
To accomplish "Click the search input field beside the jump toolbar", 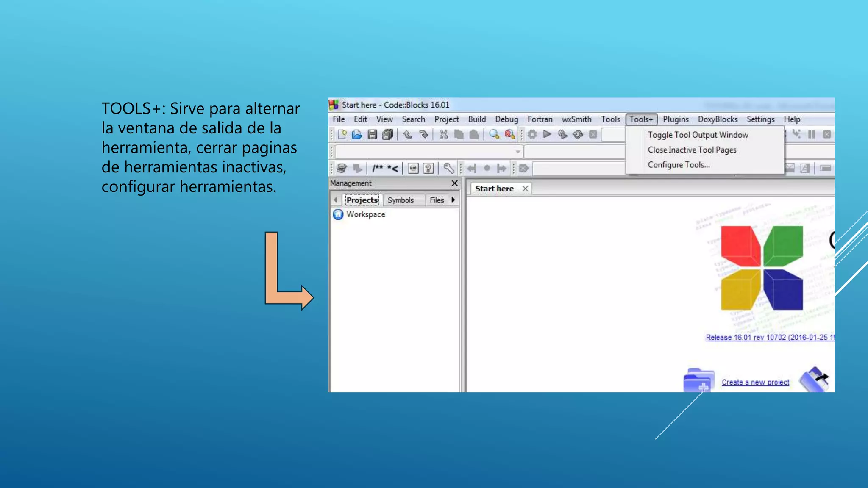I will click(x=578, y=169).
